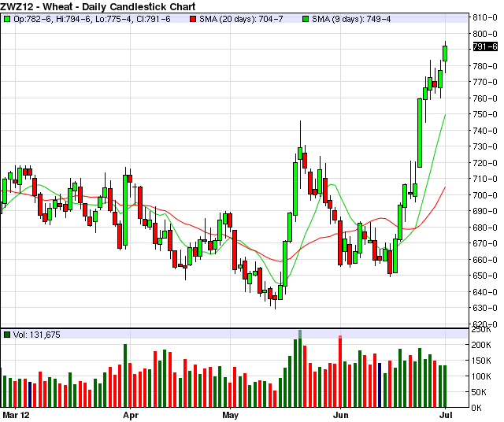Click the highlighted 791-6 price tag
Viewport: 504px width, 422px height.
pyautogui.click(x=485, y=46)
